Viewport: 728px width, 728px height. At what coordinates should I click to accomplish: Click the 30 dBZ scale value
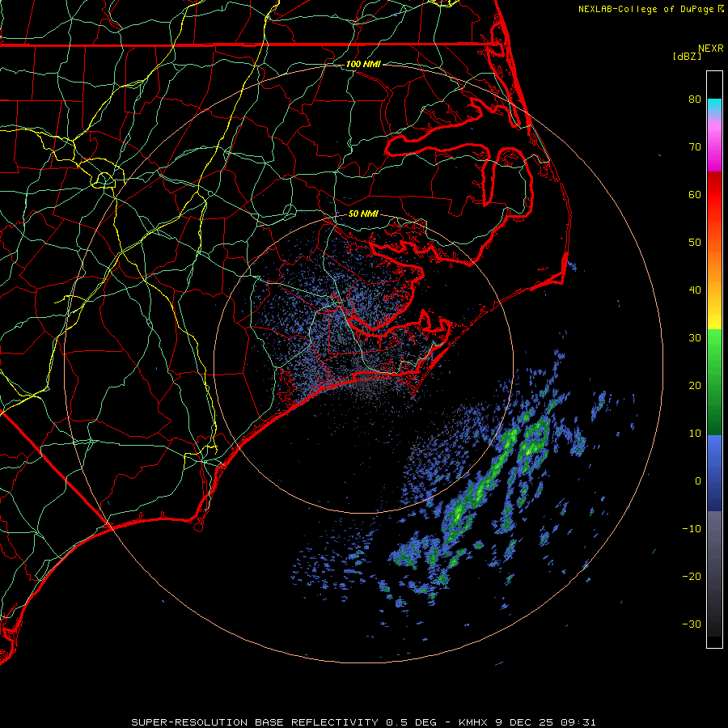click(x=695, y=337)
